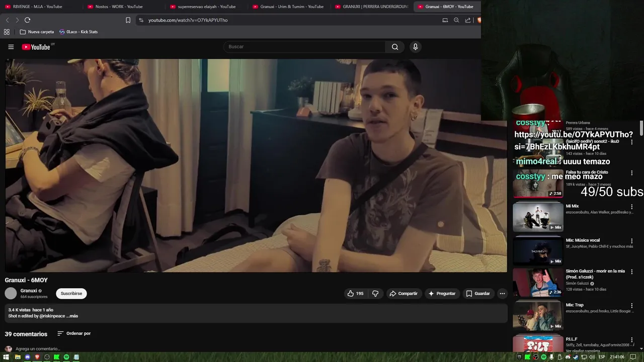
Task: Open Kick app from taskbar
Action: pyautogui.click(x=57, y=357)
